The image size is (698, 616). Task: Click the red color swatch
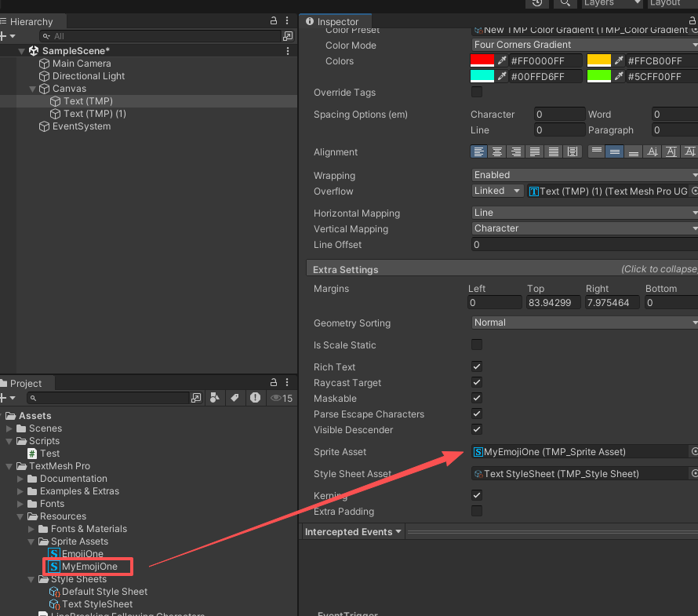482,60
